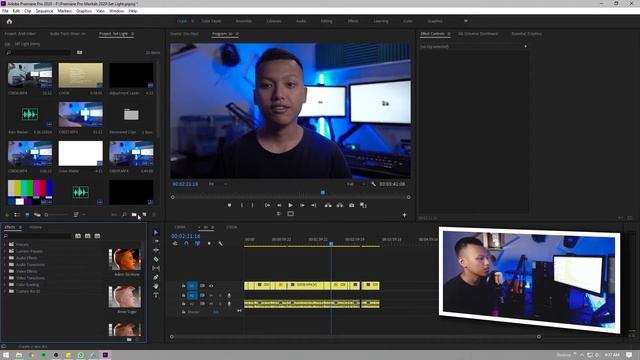The image size is (640, 360).
Task: Expand the Audio Transitions folder
Action: 5,264
